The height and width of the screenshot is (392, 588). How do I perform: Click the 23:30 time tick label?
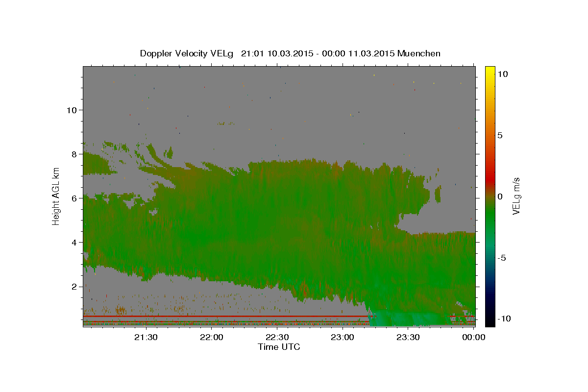(408, 337)
